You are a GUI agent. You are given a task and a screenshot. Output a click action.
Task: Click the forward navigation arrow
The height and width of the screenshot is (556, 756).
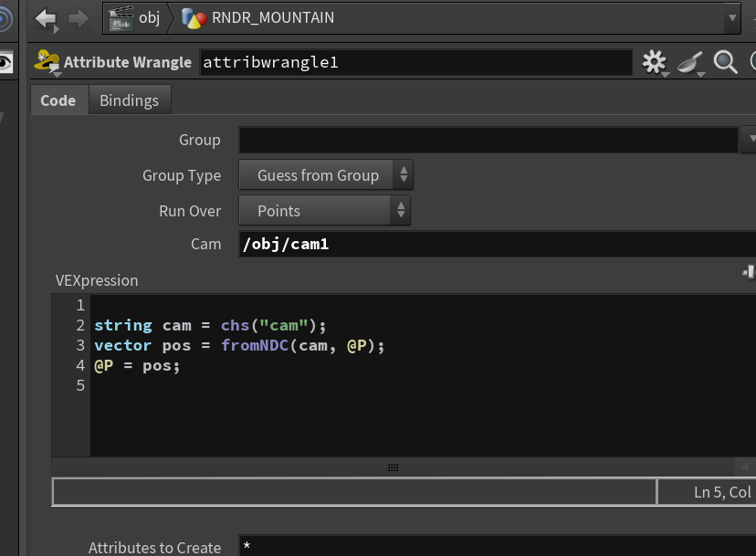coord(79,19)
